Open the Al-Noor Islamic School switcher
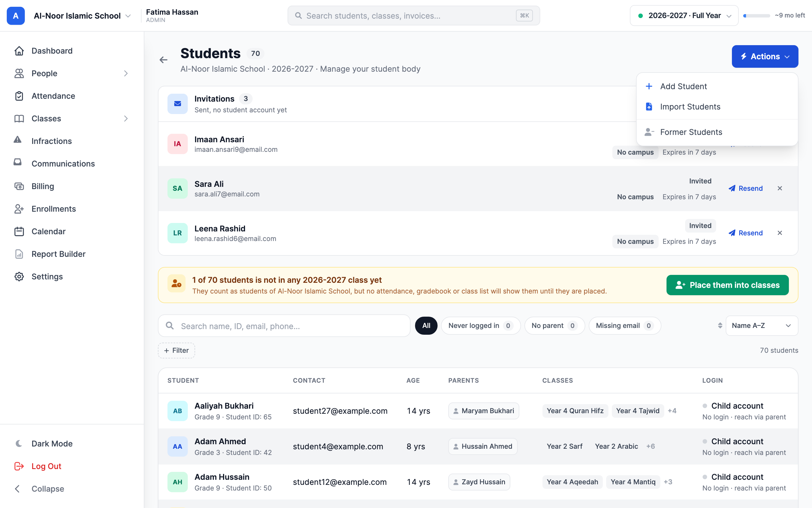Image resolution: width=812 pixels, height=508 pixels. [x=82, y=16]
